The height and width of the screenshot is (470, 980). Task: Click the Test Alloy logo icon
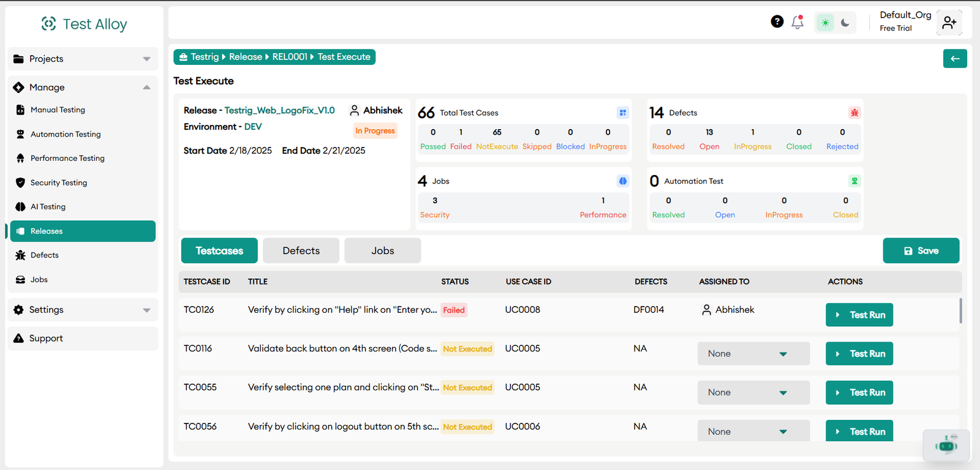(x=49, y=24)
